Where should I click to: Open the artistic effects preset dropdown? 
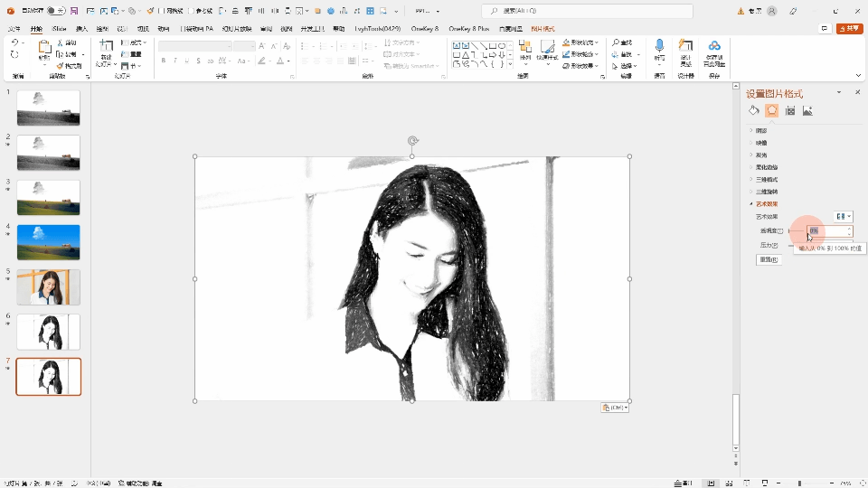[x=844, y=217]
